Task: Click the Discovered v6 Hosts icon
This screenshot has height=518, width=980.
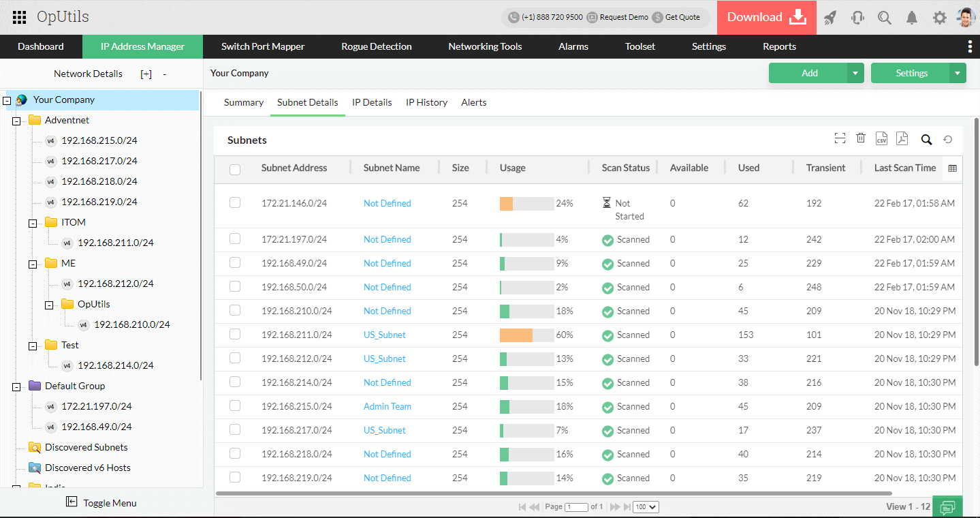Action: pyautogui.click(x=35, y=468)
